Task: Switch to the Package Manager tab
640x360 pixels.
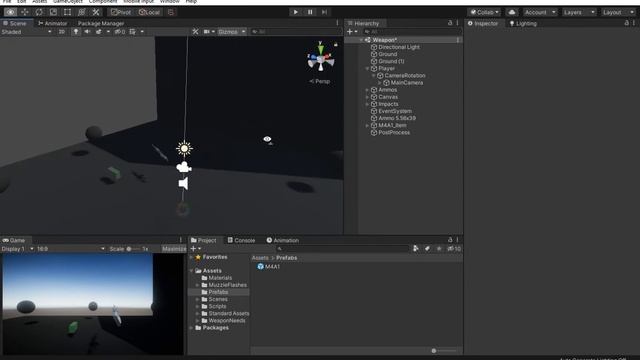Action: (x=101, y=23)
